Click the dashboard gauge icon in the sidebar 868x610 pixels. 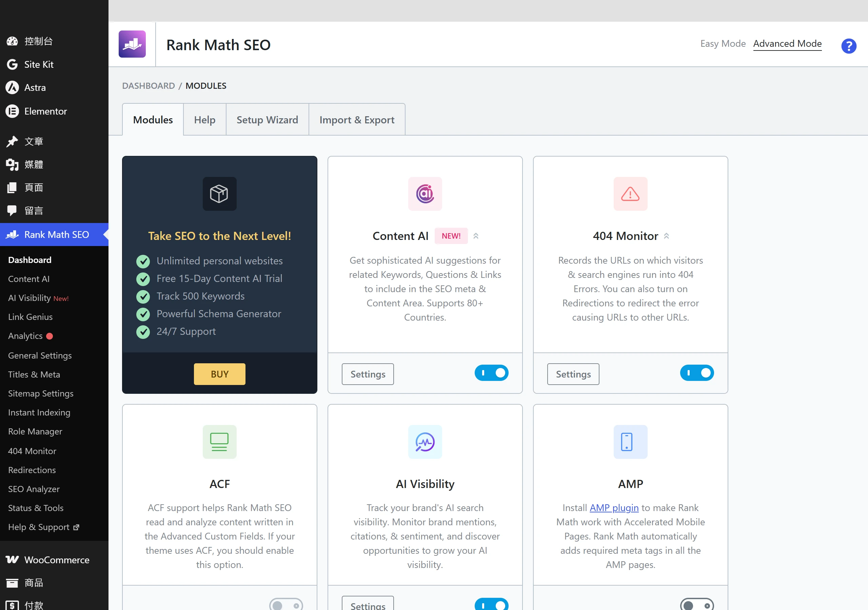click(12, 41)
